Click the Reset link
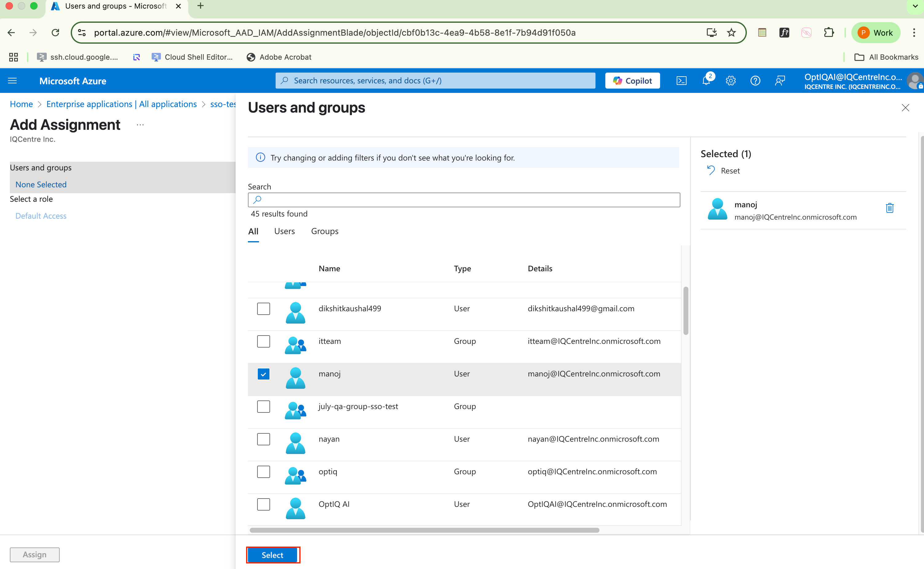The image size is (924, 569). point(730,171)
